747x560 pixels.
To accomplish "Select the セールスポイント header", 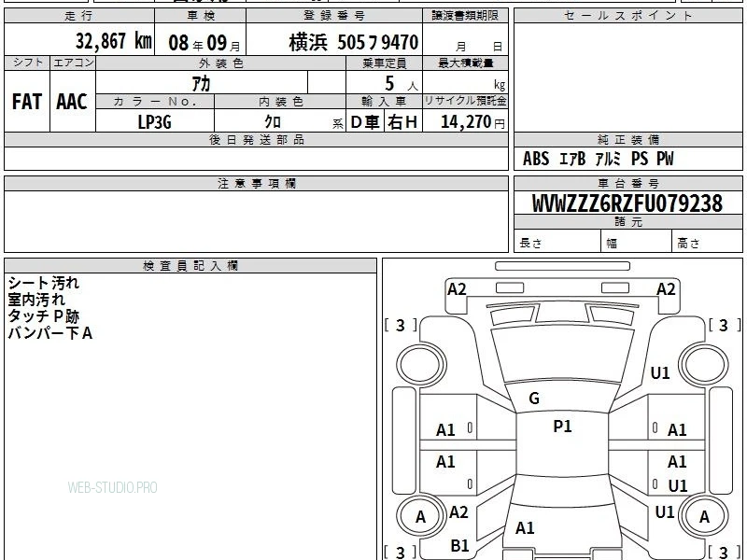I will (x=627, y=16).
